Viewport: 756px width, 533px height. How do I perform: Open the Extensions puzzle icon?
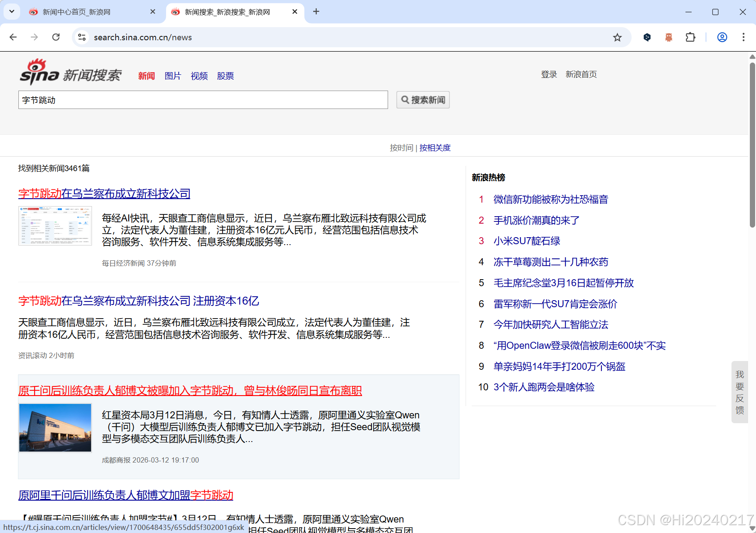coord(690,37)
